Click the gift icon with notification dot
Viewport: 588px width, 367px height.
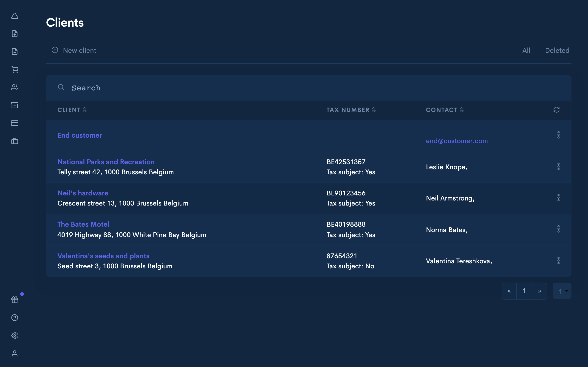14,300
